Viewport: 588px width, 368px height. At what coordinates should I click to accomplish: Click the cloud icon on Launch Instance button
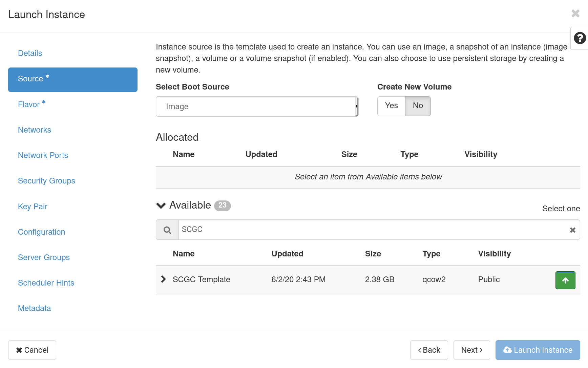(507, 350)
